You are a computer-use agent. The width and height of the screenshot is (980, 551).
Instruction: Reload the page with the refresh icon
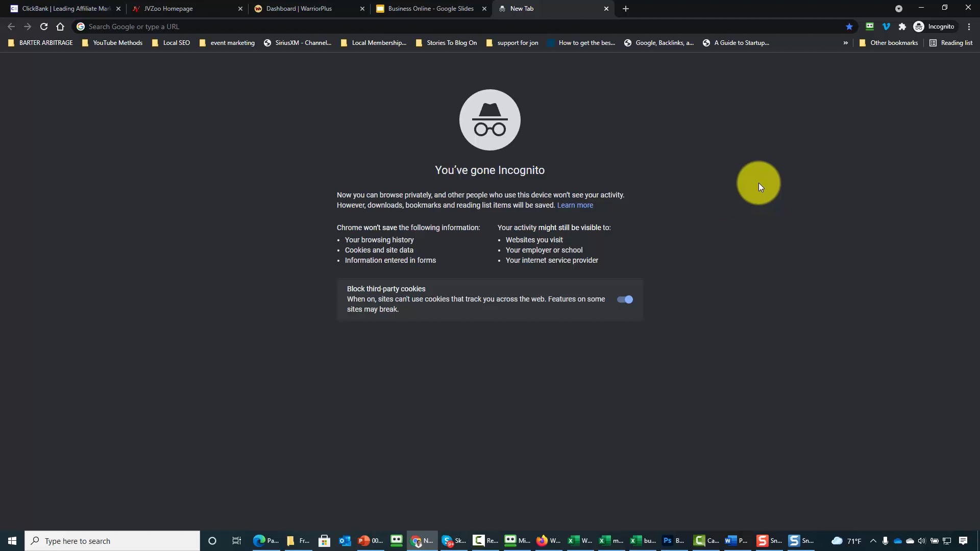coord(44,27)
